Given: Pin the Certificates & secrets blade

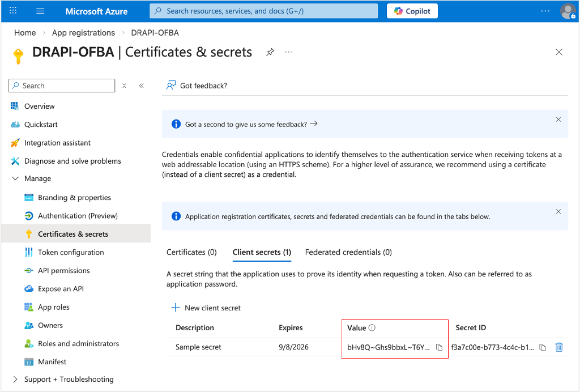Looking at the screenshot, I should pos(270,52).
